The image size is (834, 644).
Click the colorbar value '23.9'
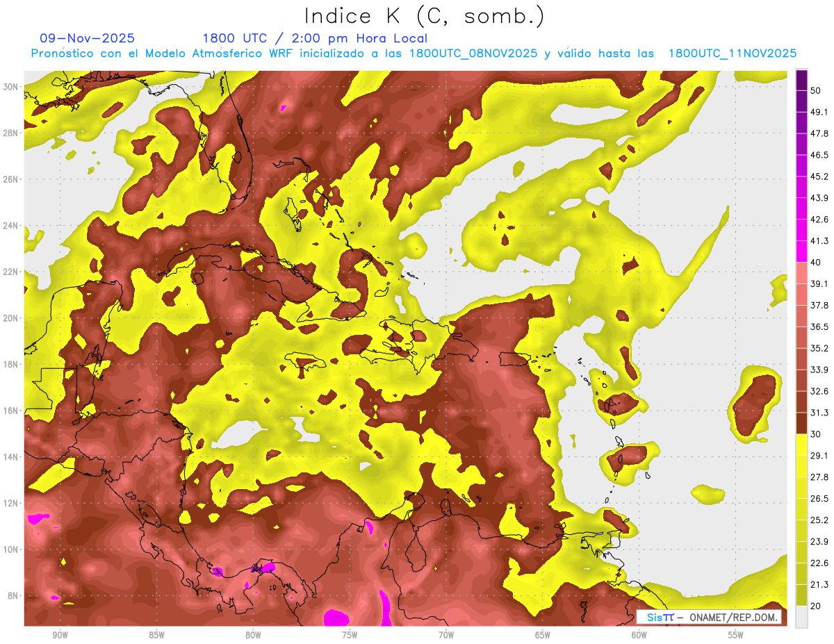(819, 541)
